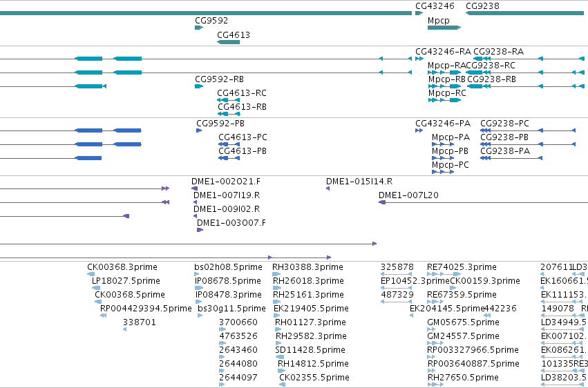Click BAC end DME1-009I02.R
Image resolution: width=588 pixels, height=388 pixels.
pos(227,209)
